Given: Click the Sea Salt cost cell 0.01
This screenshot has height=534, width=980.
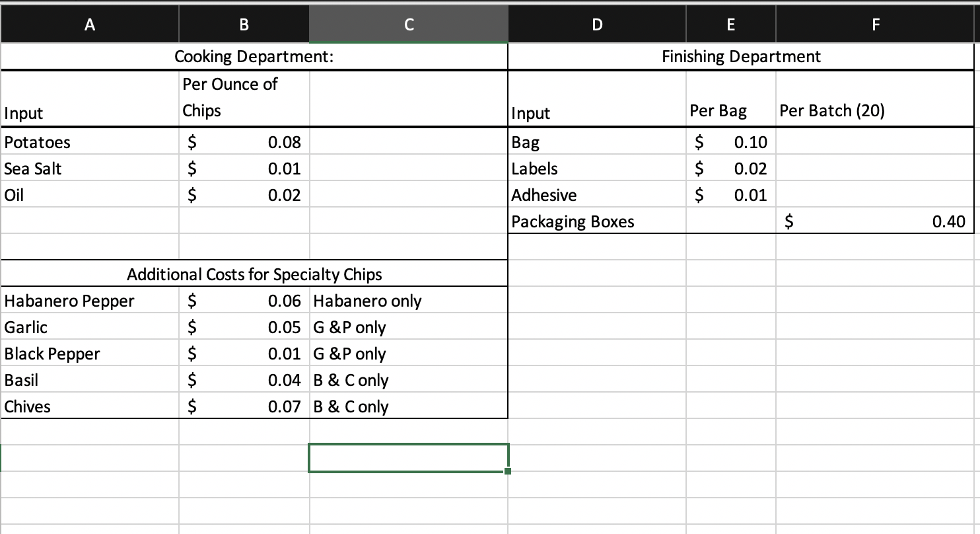Looking at the screenshot, I should click(x=244, y=169).
